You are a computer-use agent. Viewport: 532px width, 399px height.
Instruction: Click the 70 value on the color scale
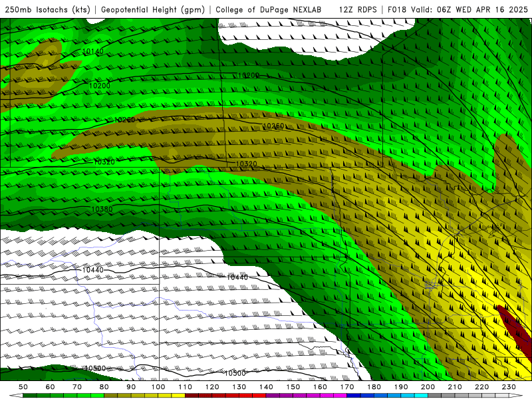(x=77, y=387)
